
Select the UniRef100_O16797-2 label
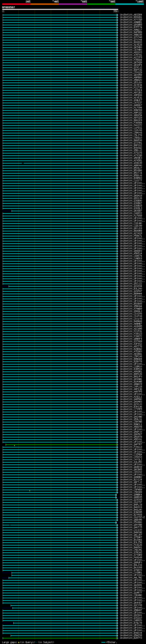click(x=132, y=517)
